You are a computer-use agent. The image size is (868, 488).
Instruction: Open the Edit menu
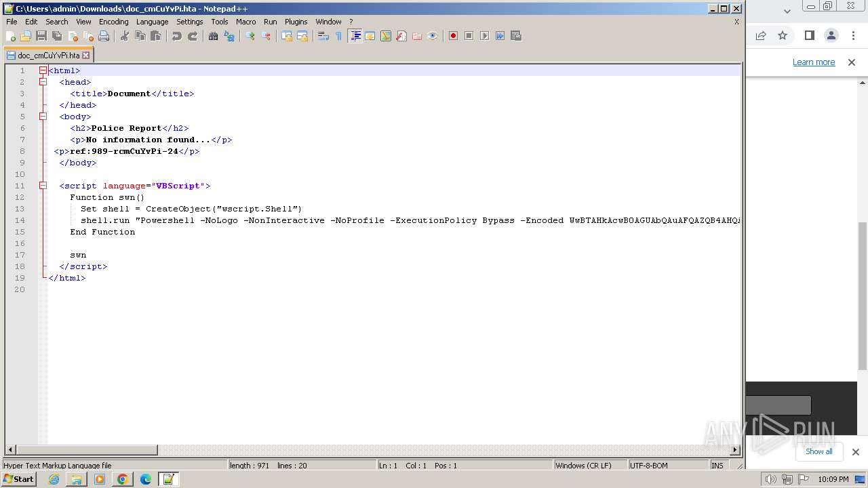31,22
